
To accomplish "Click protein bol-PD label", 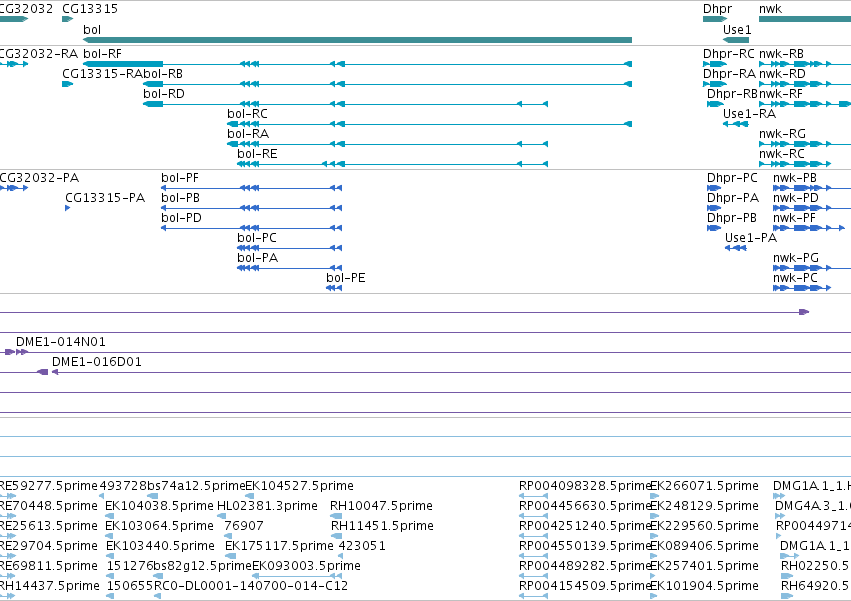I will (x=181, y=218).
